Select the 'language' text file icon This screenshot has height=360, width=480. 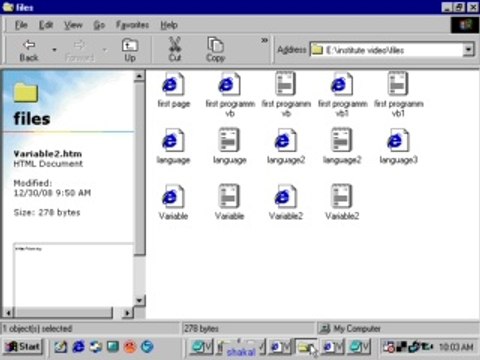[x=229, y=140]
